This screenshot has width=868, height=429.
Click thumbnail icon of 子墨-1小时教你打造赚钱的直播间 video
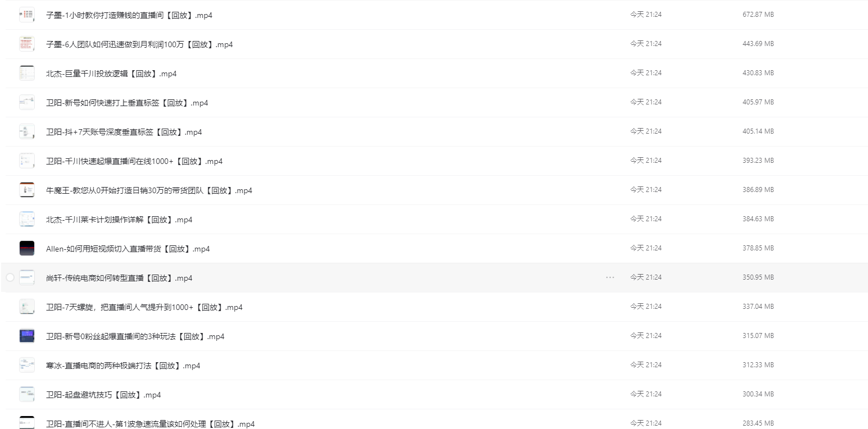click(x=26, y=15)
